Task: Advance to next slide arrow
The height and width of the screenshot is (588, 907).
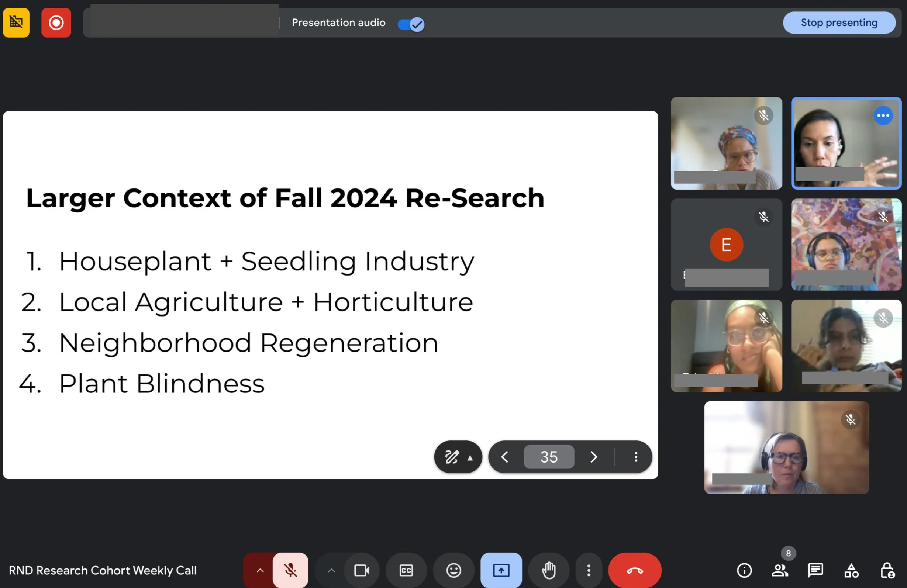Action: coord(593,457)
